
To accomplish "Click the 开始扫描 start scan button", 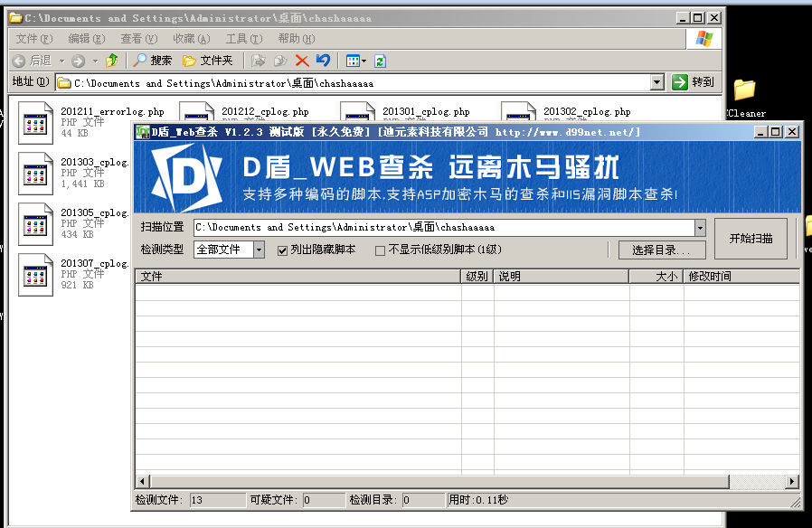I will pos(751,239).
